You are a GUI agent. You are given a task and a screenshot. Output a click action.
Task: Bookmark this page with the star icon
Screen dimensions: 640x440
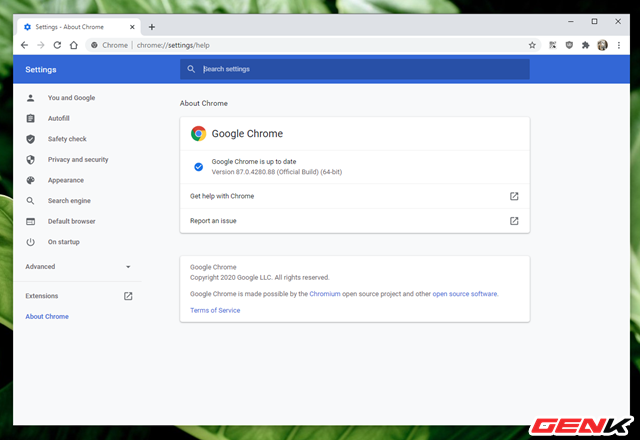(532, 45)
